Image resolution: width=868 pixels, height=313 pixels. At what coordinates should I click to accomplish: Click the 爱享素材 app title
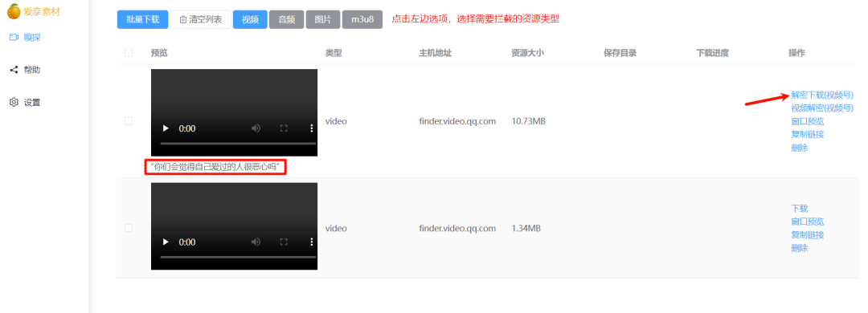(42, 11)
